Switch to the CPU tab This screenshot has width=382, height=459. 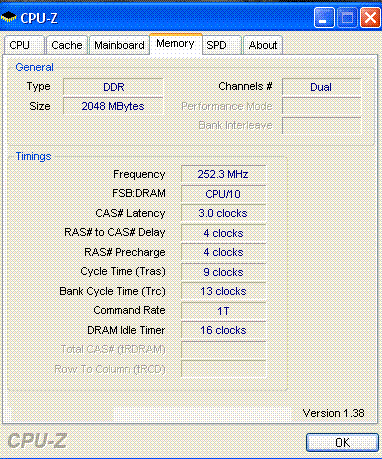pyautogui.click(x=24, y=45)
